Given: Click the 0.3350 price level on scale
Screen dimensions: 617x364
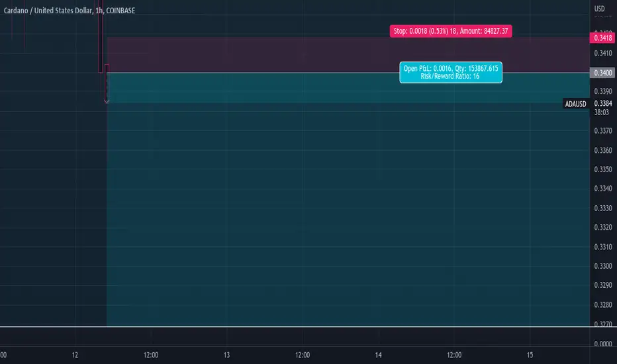Looking at the screenshot, I should [x=603, y=169].
